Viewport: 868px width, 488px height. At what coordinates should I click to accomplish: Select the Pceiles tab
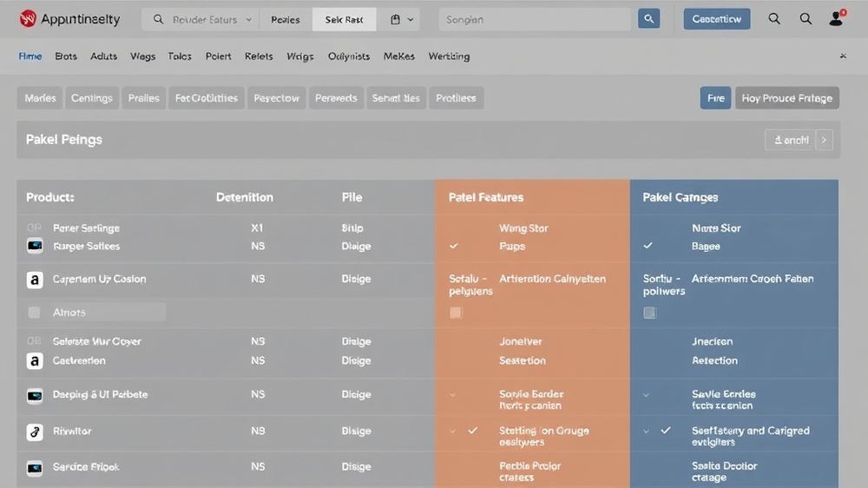pos(285,19)
